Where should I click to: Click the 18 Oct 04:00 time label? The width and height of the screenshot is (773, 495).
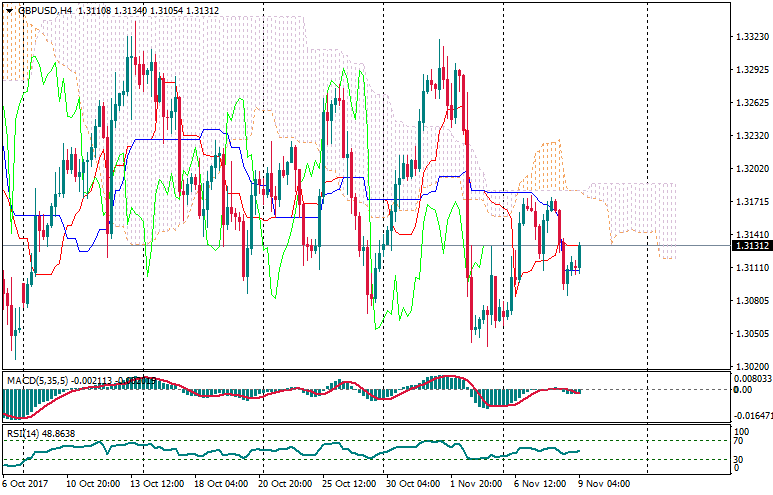tap(221, 484)
